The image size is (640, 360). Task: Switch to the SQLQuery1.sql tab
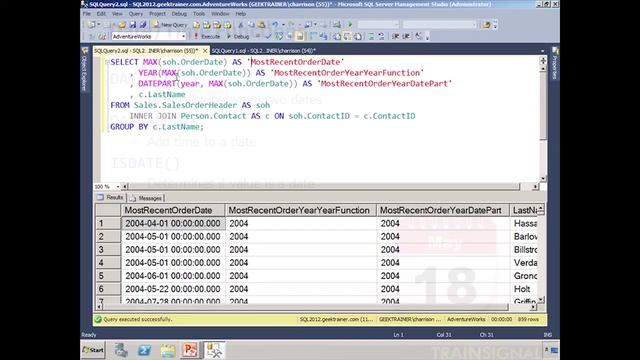(263, 51)
